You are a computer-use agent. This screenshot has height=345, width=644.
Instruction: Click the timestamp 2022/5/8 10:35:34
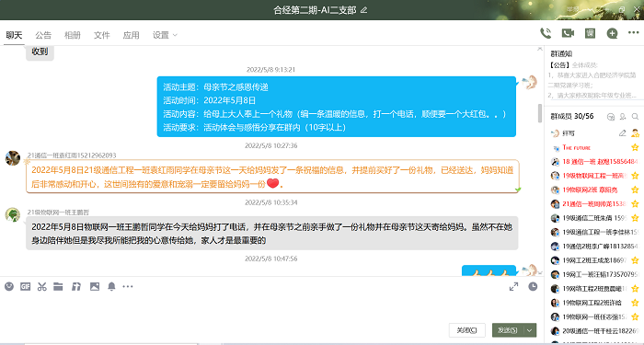coord(271,202)
